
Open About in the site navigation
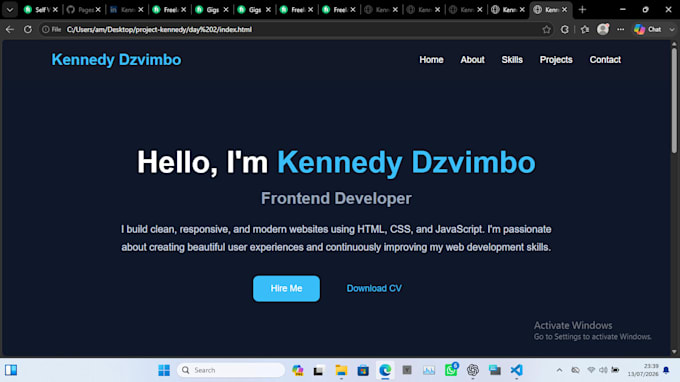pos(472,60)
